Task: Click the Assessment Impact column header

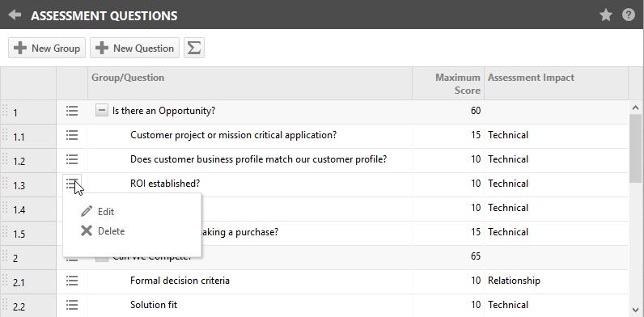Action: (556, 83)
